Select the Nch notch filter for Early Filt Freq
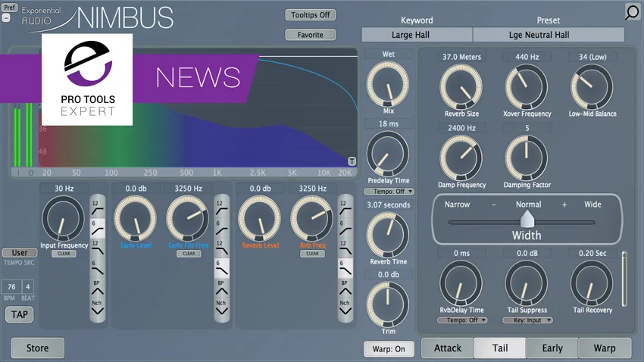Image resolution: width=644 pixels, height=362 pixels. (222, 307)
